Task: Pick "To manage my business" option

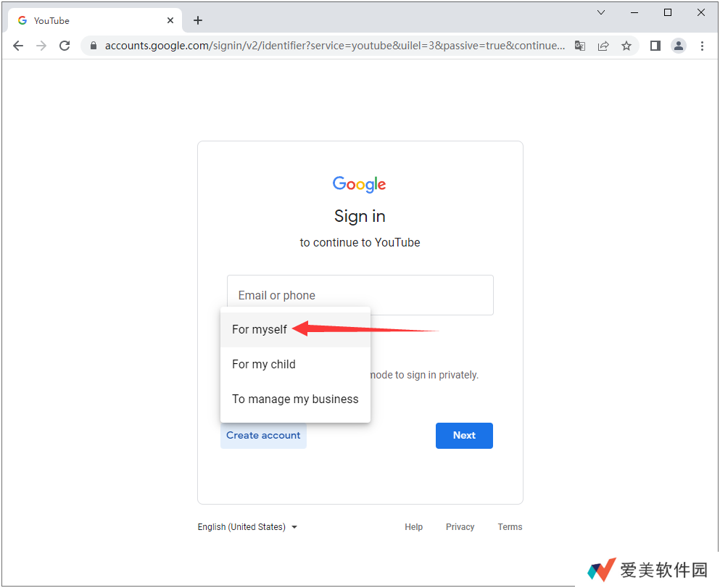Action: click(295, 399)
